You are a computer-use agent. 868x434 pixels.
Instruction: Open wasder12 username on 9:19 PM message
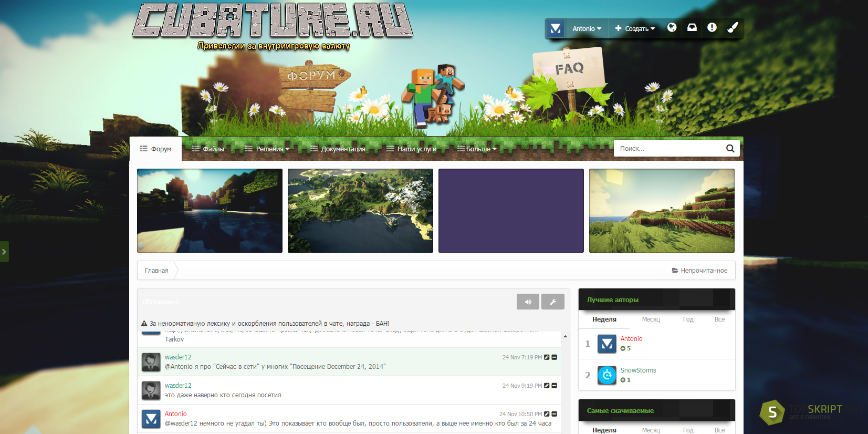[x=178, y=386]
